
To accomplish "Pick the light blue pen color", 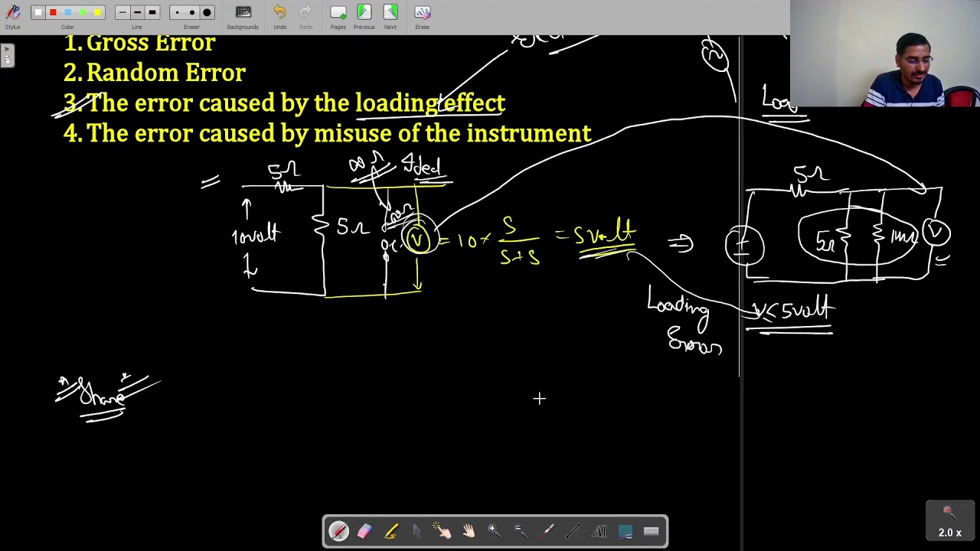I will coord(67,12).
